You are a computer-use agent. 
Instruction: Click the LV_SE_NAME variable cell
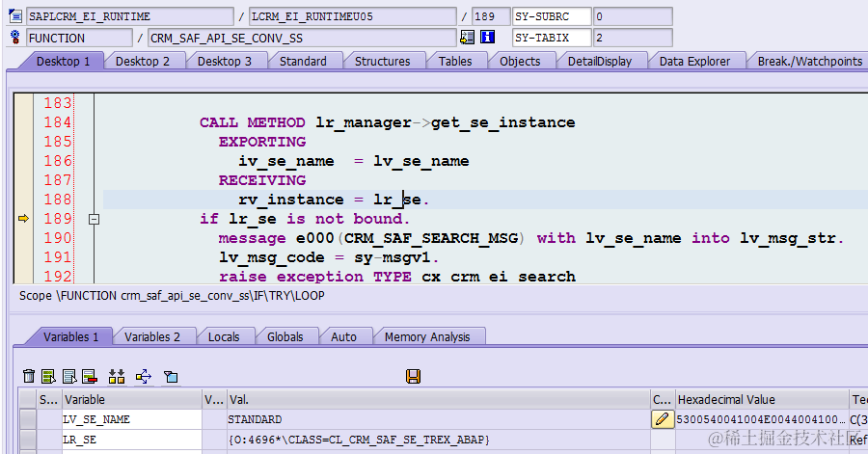(132, 419)
